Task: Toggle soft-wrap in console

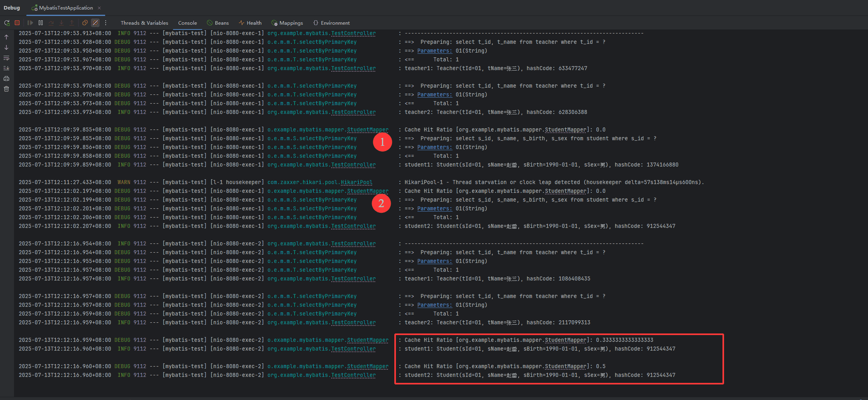Action: [6, 58]
